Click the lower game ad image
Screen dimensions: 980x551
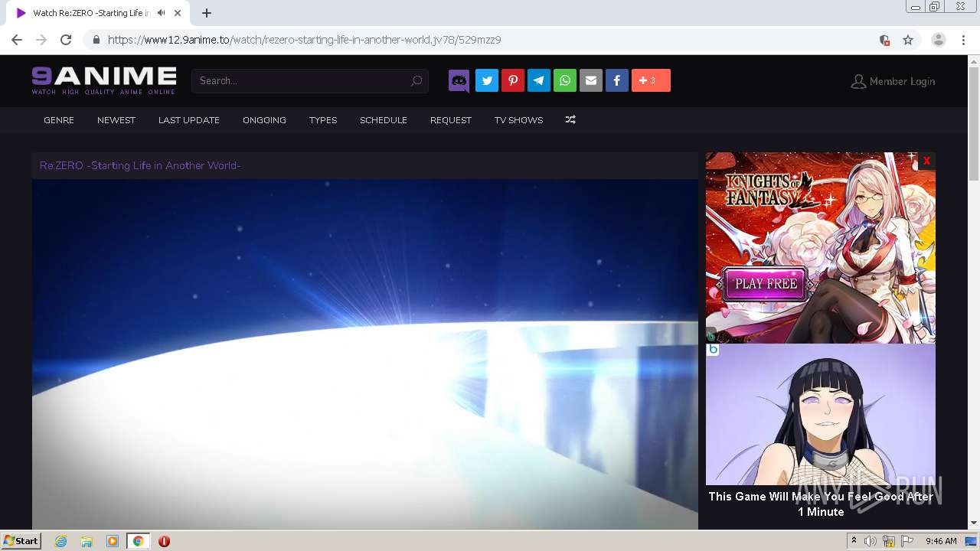(x=821, y=414)
